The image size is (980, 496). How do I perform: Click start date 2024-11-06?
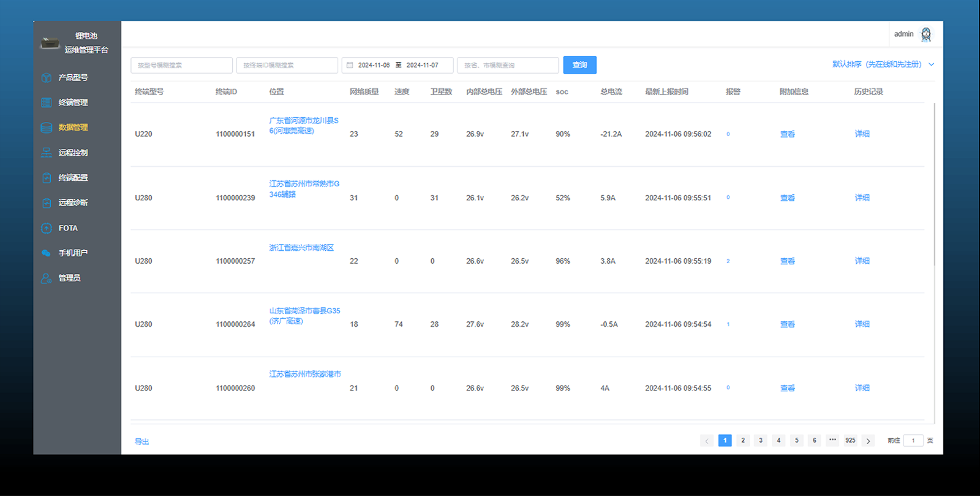point(374,65)
